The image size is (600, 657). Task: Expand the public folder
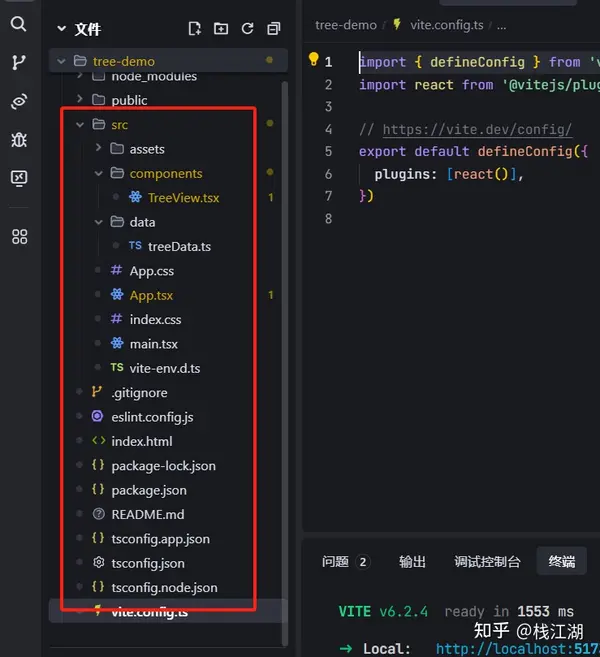tap(80, 99)
